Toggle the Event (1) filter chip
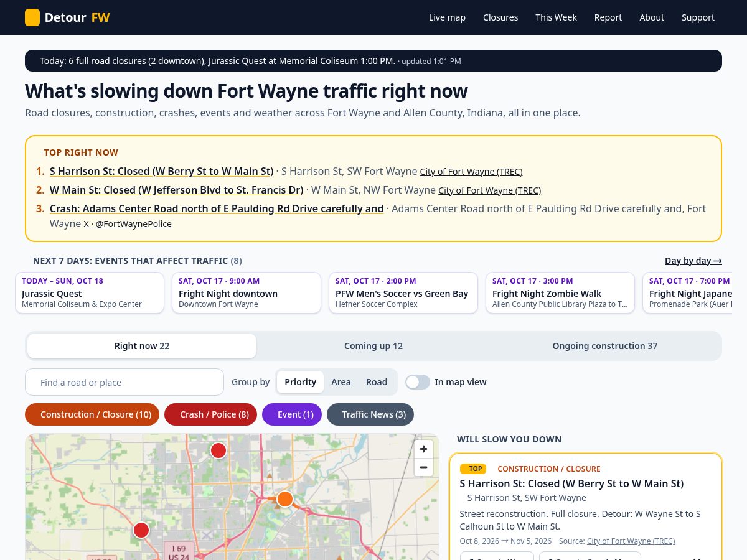This screenshot has width=747, height=560. click(x=292, y=414)
